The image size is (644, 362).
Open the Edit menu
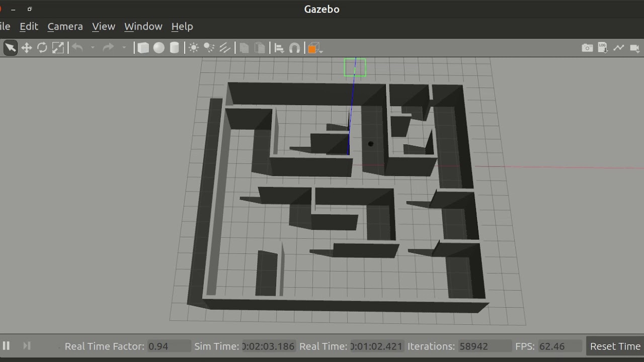[x=29, y=26]
